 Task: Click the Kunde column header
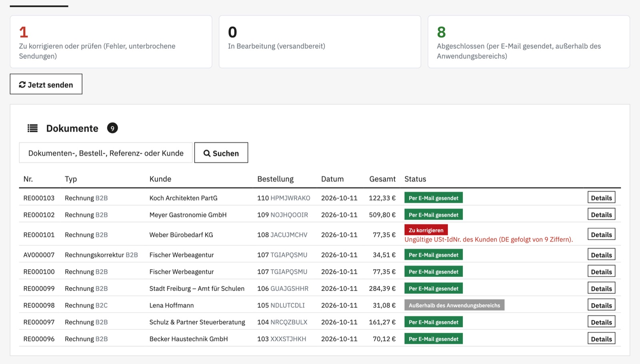click(x=160, y=179)
